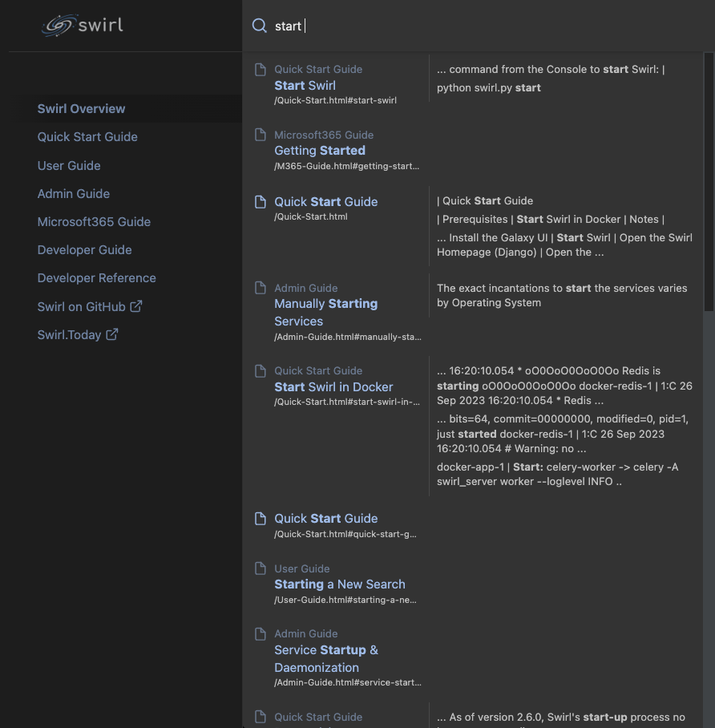715x728 pixels.
Task: Open Microsoft365 Guide in the sidebar
Action: 94,222
